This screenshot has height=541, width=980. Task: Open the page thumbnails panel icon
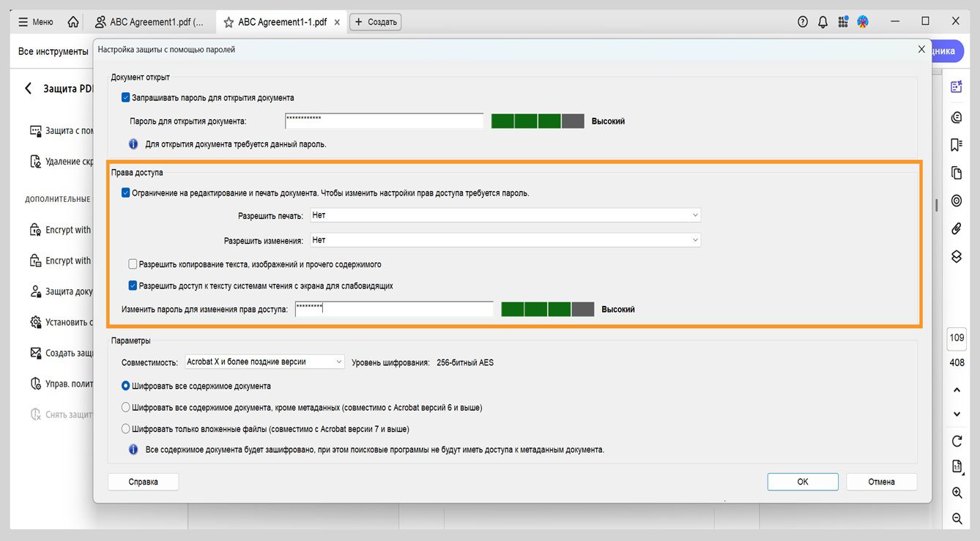pos(957,173)
